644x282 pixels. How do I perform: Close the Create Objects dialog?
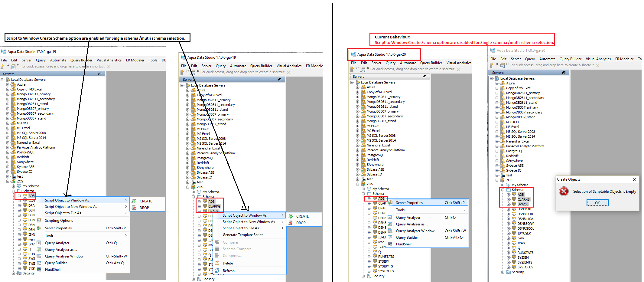click(x=635, y=179)
